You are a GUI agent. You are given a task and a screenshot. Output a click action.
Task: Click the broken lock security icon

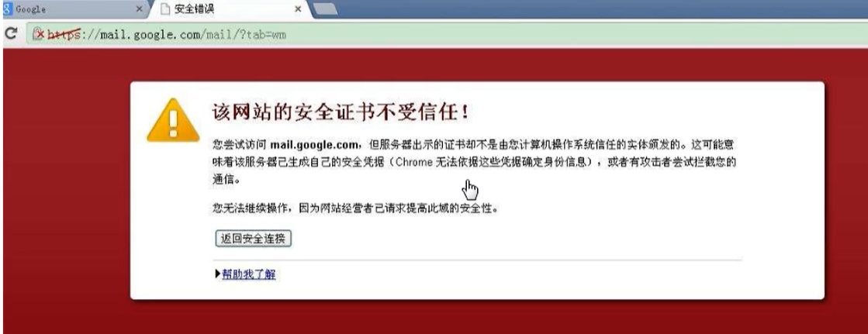[38, 34]
